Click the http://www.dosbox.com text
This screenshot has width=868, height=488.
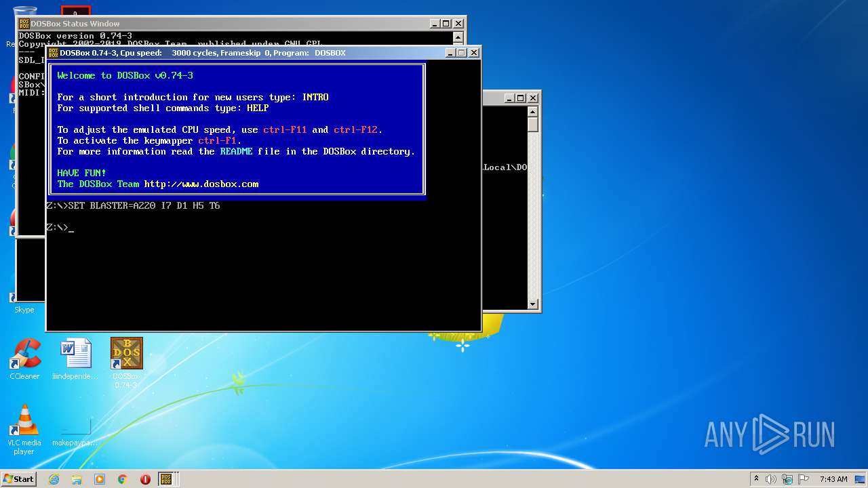coord(201,184)
